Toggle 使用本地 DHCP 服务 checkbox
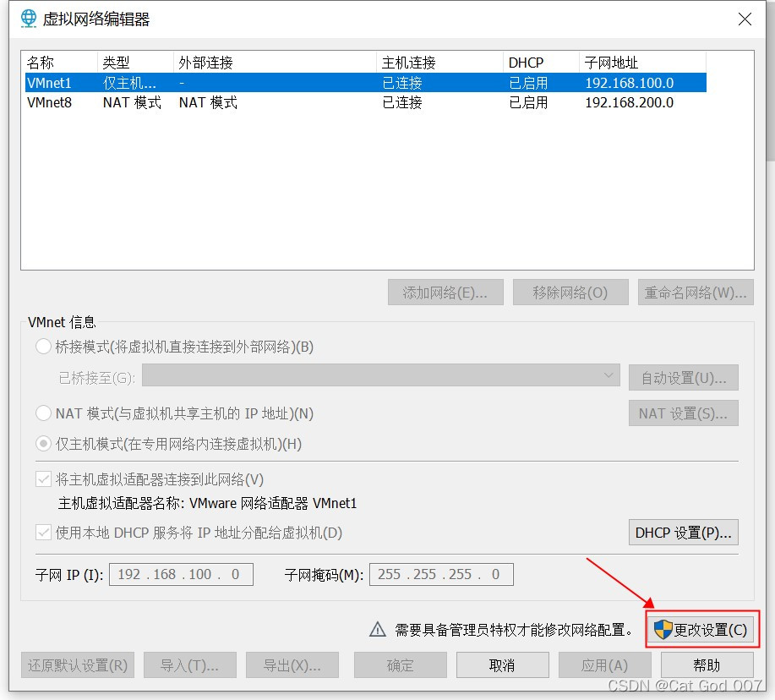This screenshot has width=775, height=700. tap(43, 533)
